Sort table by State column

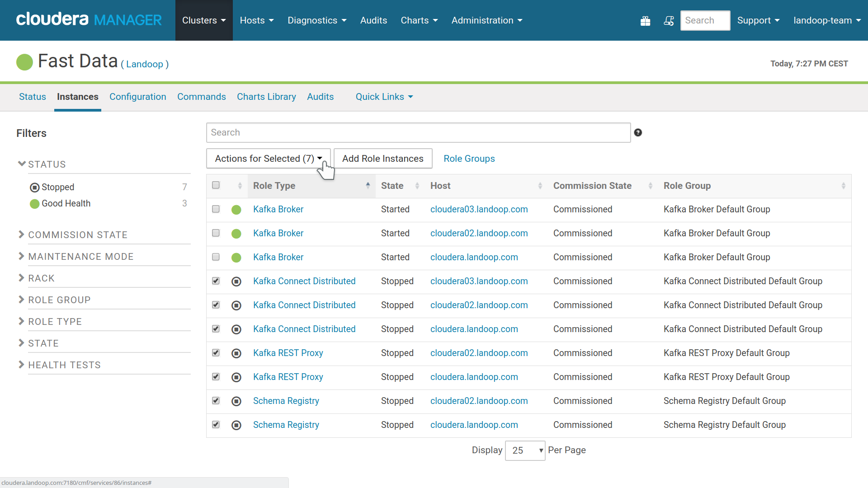(400, 186)
